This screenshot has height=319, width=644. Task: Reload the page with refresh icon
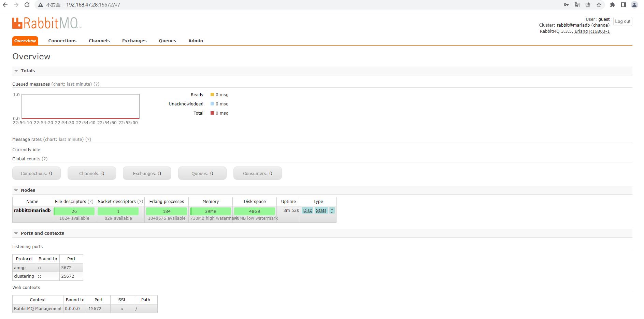click(27, 5)
